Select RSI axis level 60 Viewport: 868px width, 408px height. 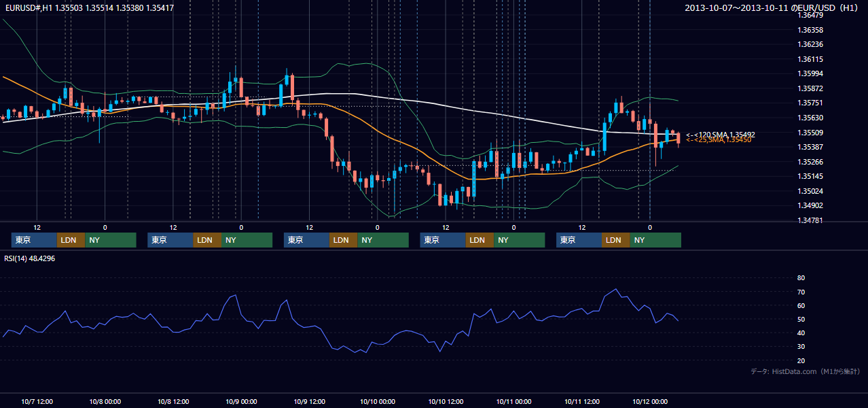801,305
